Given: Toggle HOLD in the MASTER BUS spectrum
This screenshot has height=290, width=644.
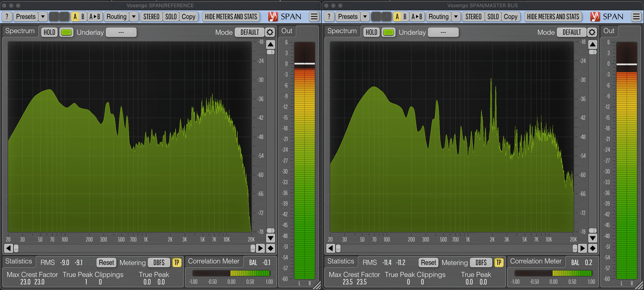Looking at the screenshot, I should coord(371,32).
